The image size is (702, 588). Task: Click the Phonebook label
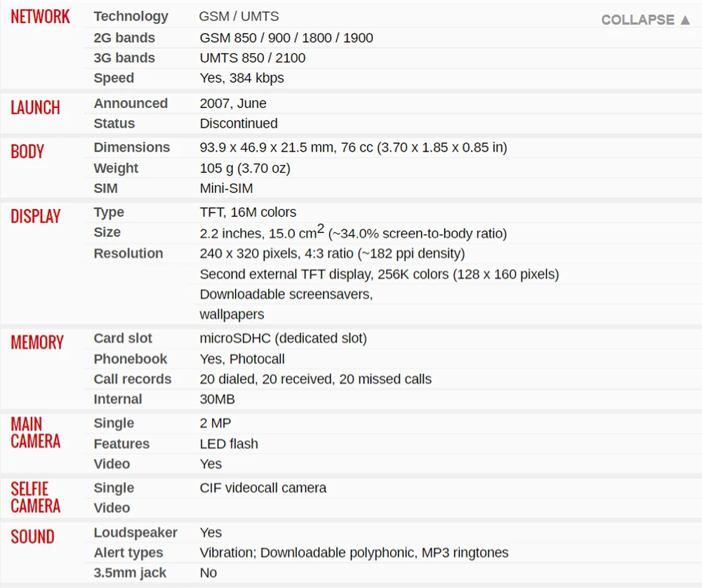(x=130, y=359)
